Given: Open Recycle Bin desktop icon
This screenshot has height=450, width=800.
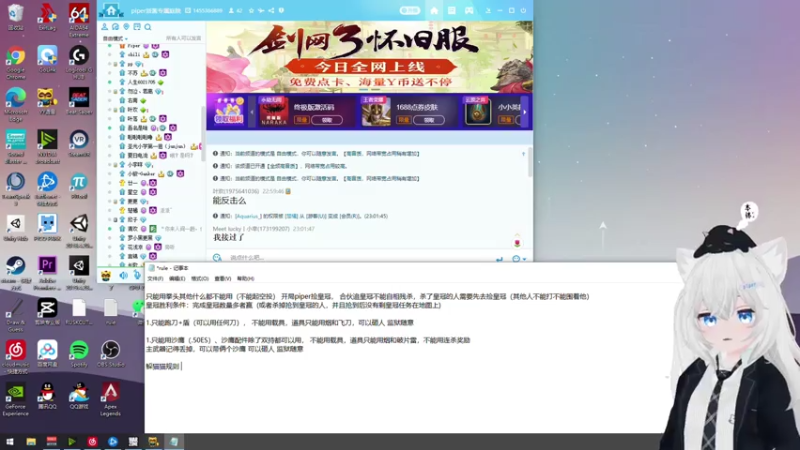Looking at the screenshot, I should pos(16,17).
